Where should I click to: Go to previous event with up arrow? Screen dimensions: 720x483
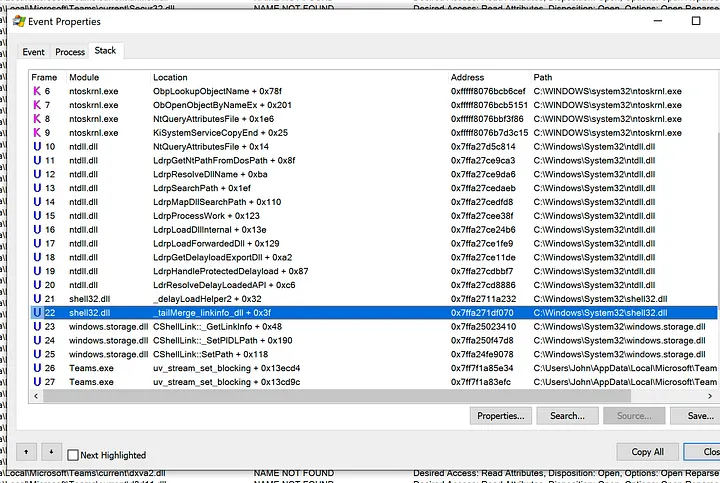(25, 452)
